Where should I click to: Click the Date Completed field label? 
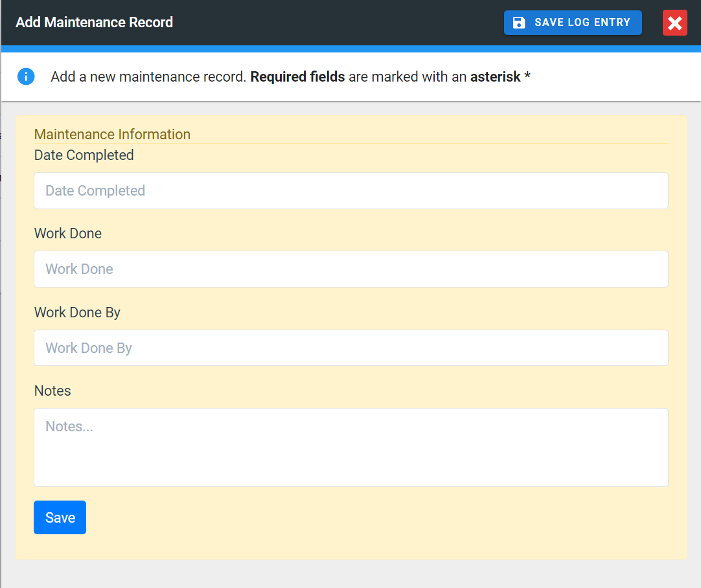[84, 155]
